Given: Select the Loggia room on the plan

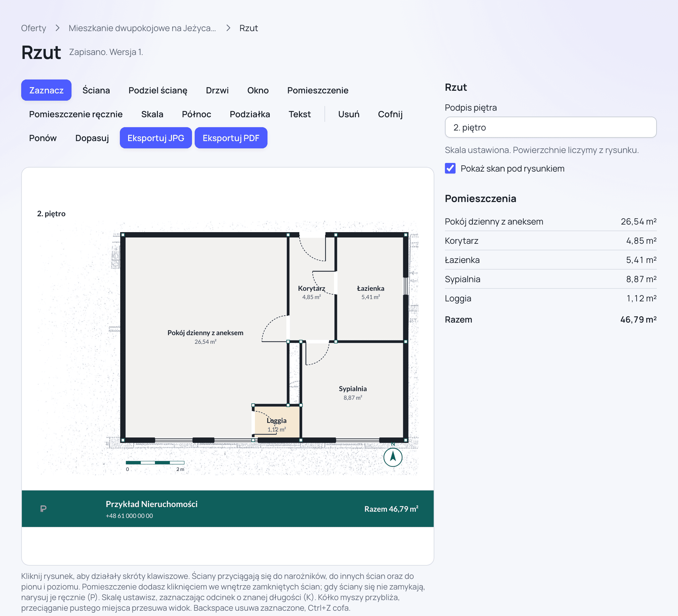Looking at the screenshot, I should [276, 421].
